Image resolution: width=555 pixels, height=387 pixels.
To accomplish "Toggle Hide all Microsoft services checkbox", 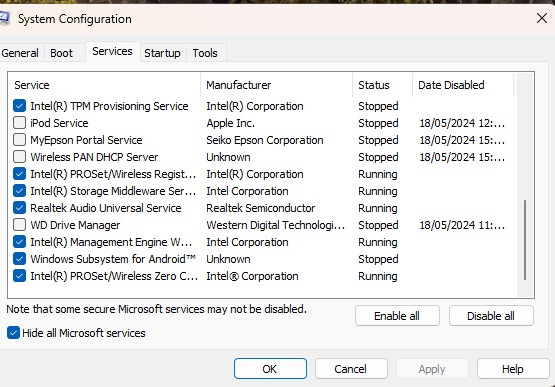I will pos(13,333).
